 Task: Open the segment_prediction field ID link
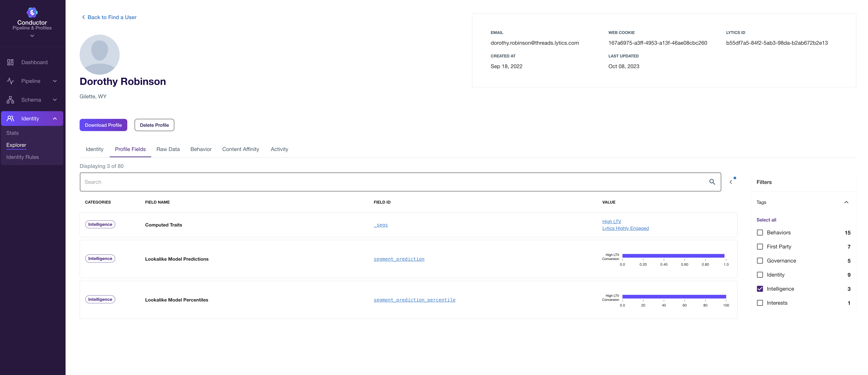tap(399, 259)
